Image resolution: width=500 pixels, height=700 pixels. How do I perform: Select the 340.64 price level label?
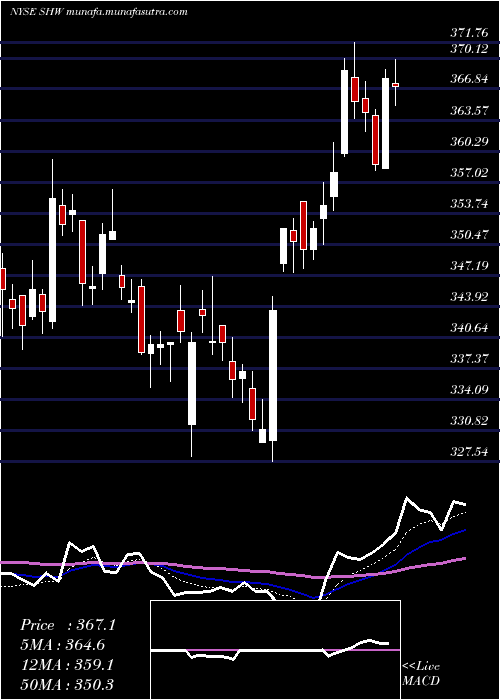coord(471,328)
